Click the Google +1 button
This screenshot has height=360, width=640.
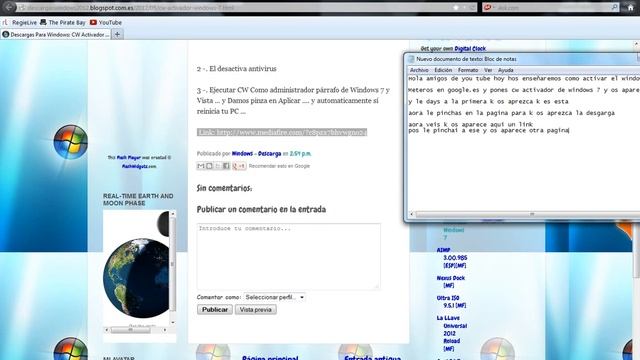[239, 166]
